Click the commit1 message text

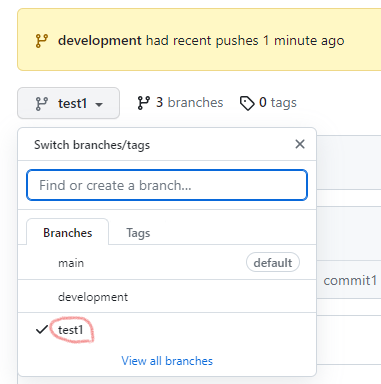[x=350, y=280]
